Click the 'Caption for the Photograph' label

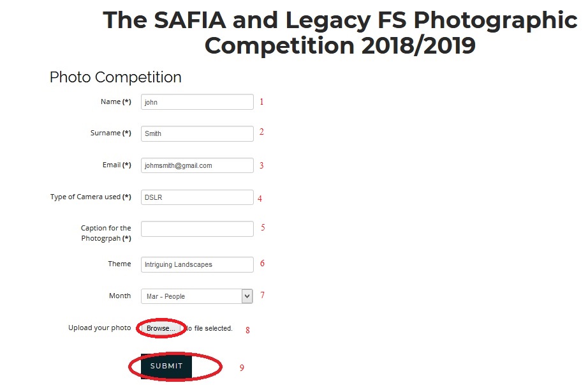[x=106, y=233]
